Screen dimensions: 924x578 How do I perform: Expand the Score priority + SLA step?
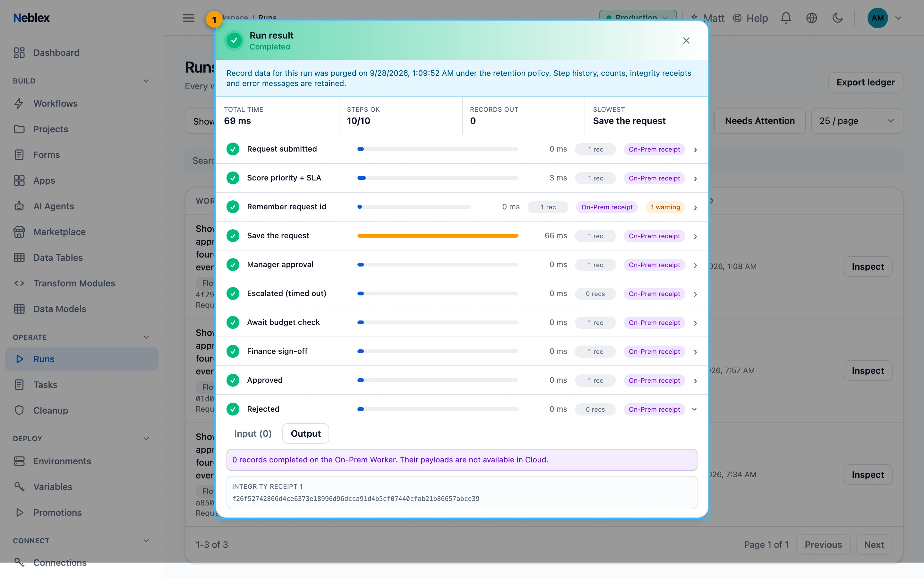click(695, 179)
